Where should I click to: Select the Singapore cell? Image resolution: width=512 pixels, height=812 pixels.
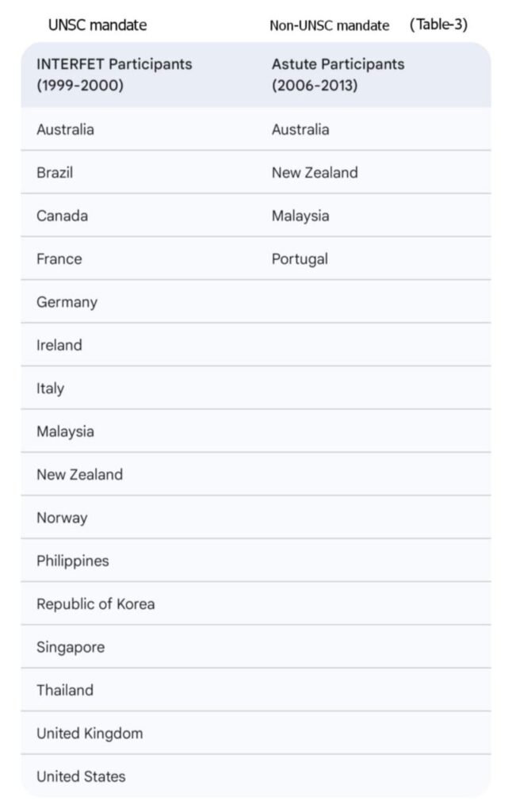point(71,647)
